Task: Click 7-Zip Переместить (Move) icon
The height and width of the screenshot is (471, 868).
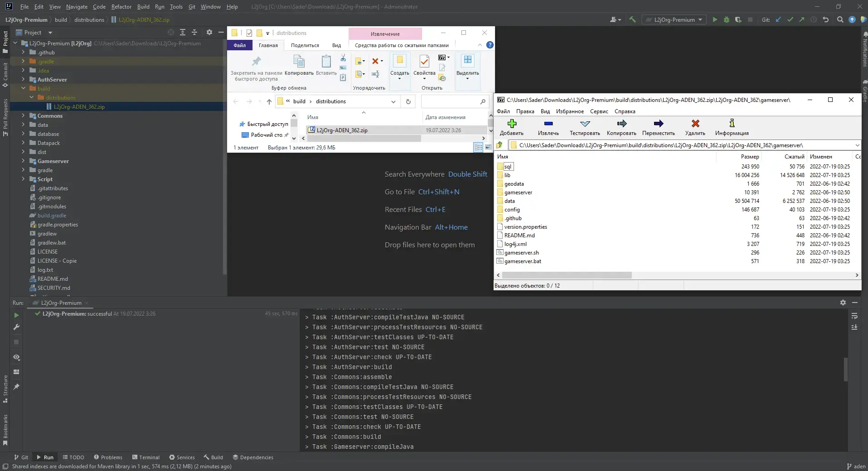Action: [x=659, y=123]
